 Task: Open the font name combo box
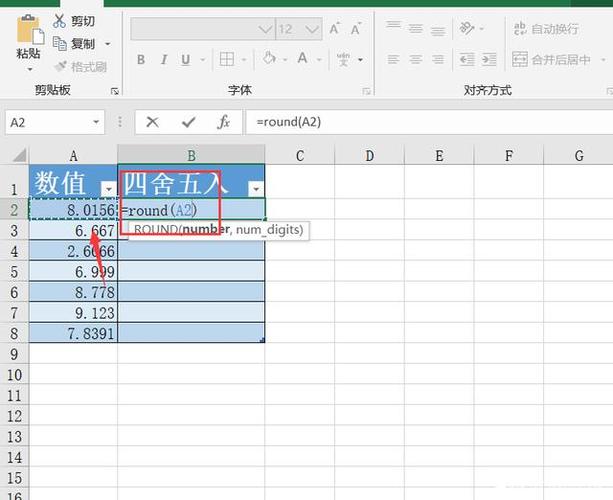203,29
